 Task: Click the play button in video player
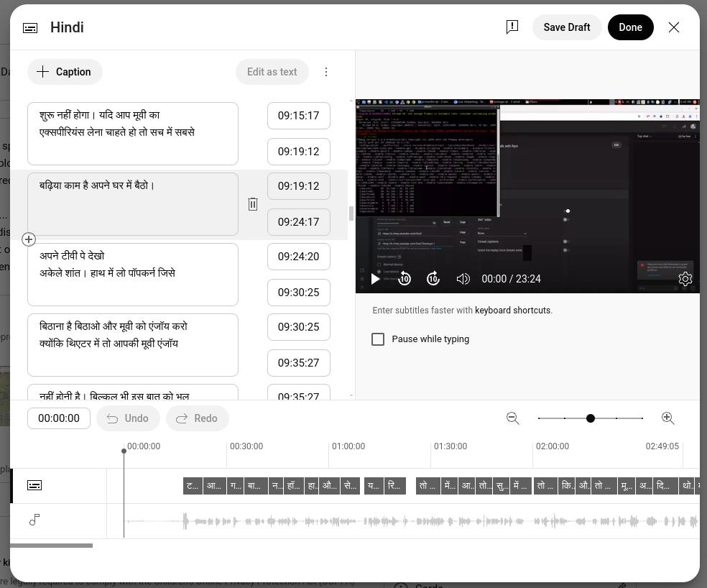(375, 279)
